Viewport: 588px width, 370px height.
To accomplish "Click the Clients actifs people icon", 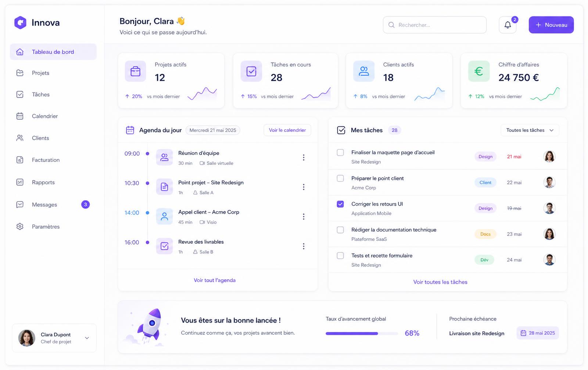I will pyautogui.click(x=364, y=71).
